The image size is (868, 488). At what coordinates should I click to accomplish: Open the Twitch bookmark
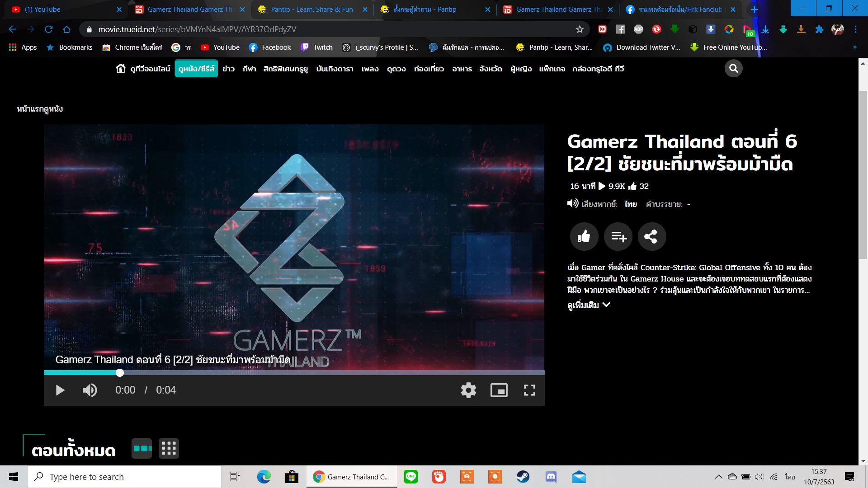pos(317,47)
